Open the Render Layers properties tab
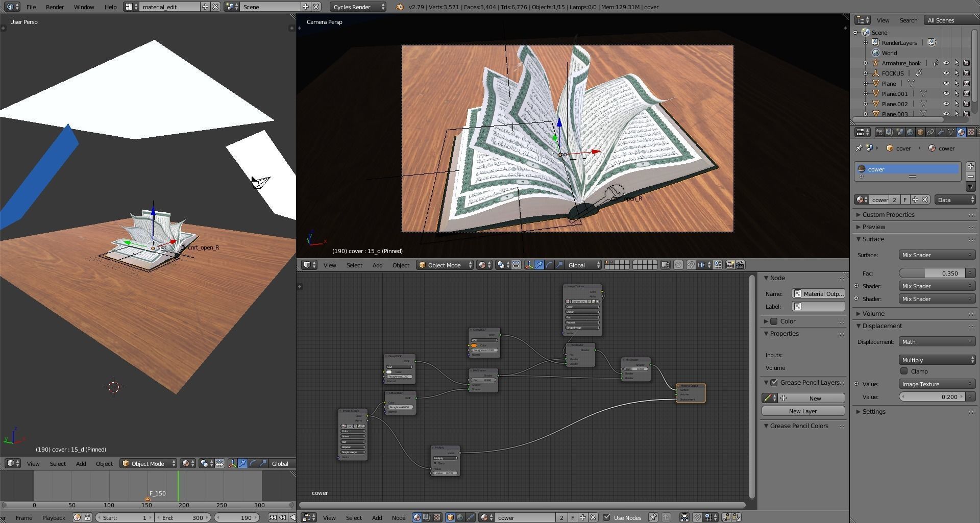Screen dimensions: 980x523 pyautogui.click(x=890, y=132)
